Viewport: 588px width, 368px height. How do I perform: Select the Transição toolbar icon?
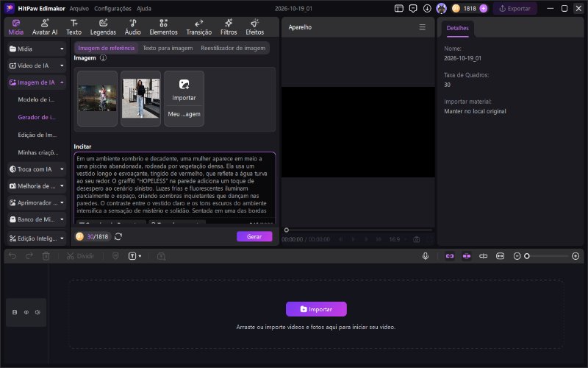pos(198,27)
